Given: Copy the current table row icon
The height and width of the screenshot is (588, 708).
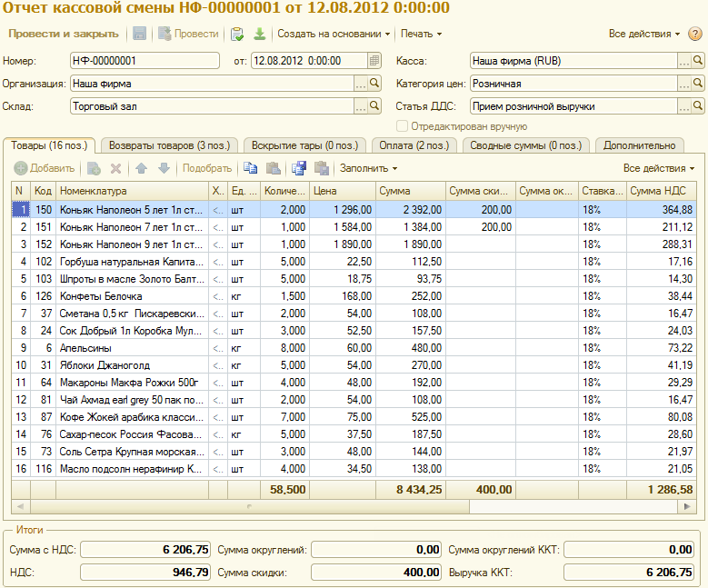Looking at the screenshot, I should pyautogui.click(x=94, y=168).
